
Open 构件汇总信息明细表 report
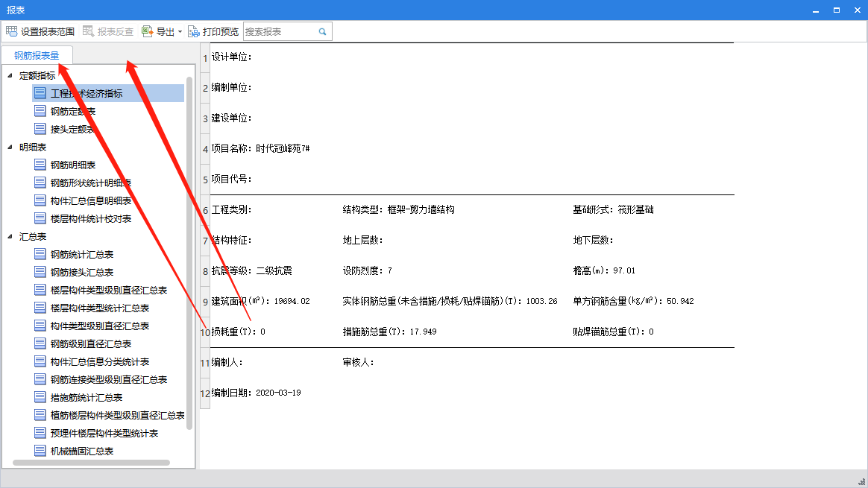[x=91, y=201]
